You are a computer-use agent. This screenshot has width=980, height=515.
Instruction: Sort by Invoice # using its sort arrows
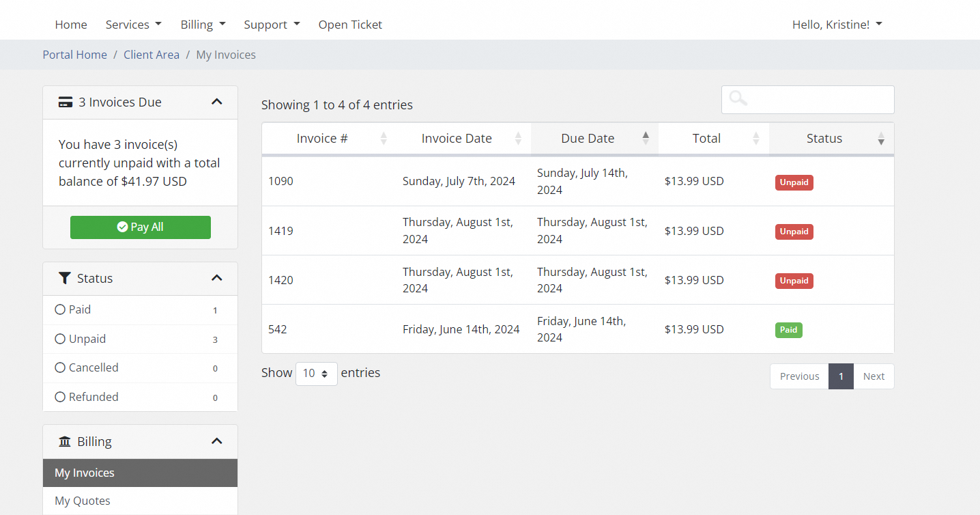tap(384, 139)
